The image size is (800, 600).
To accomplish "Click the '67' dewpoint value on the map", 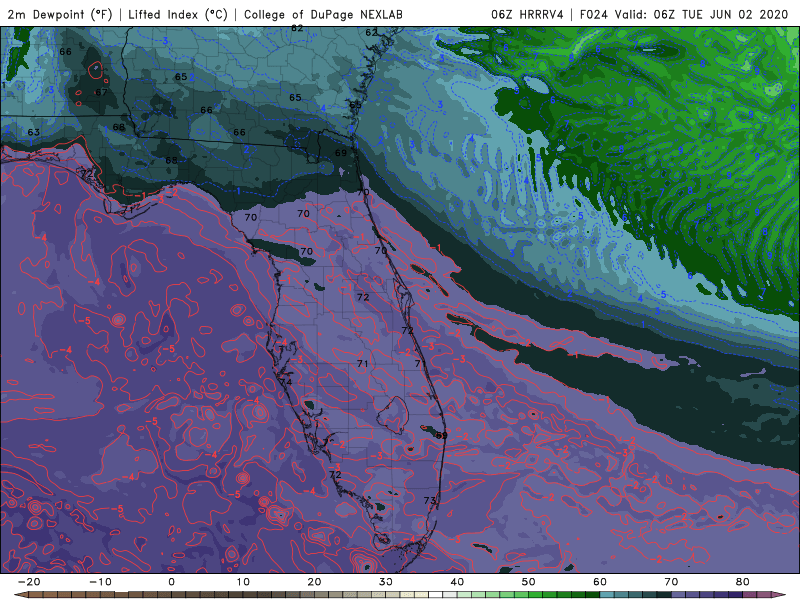I will (x=102, y=92).
